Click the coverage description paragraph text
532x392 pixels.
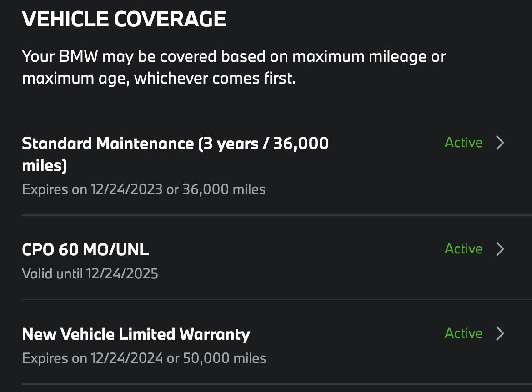pos(234,67)
